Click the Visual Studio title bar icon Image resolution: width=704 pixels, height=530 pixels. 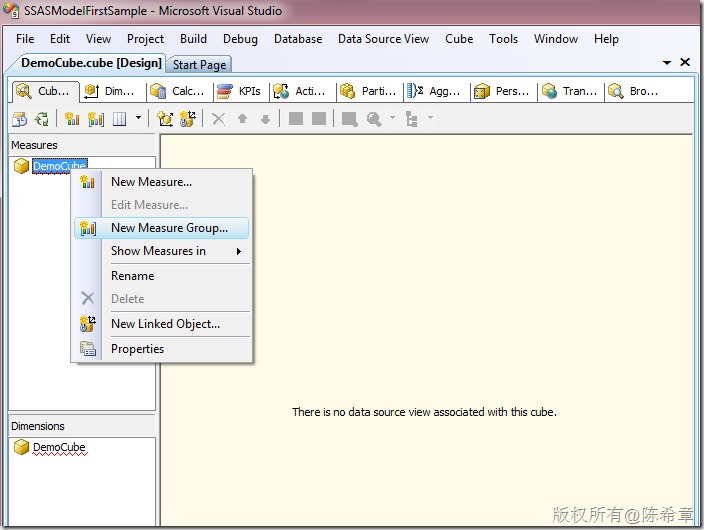tap(11, 10)
